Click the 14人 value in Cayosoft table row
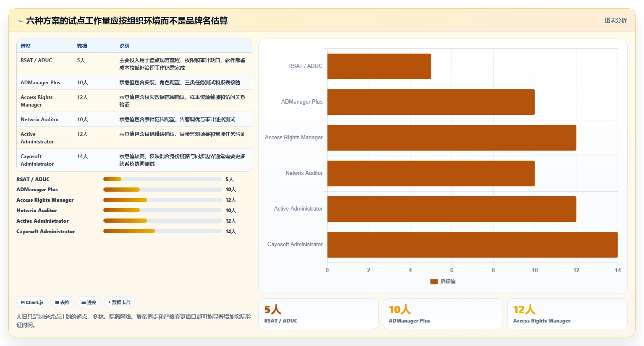Screen dimensions: 644x346 [82, 156]
